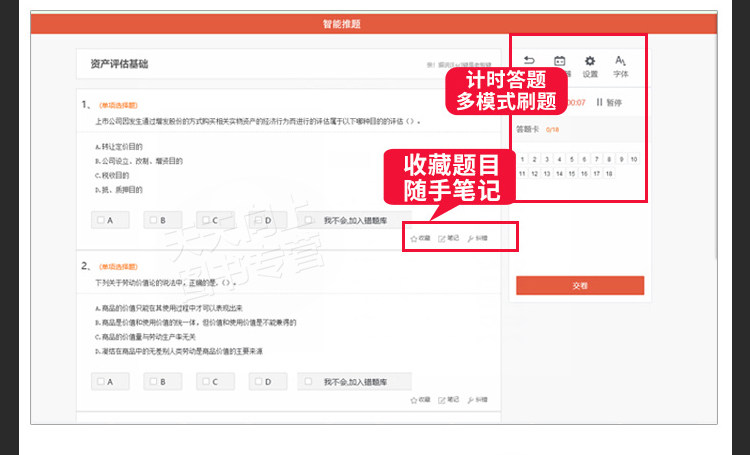The width and height of the screenshot is (750, 455).
Task: Open the 笔记 note icon for question 2
Action: coord(449,400)
